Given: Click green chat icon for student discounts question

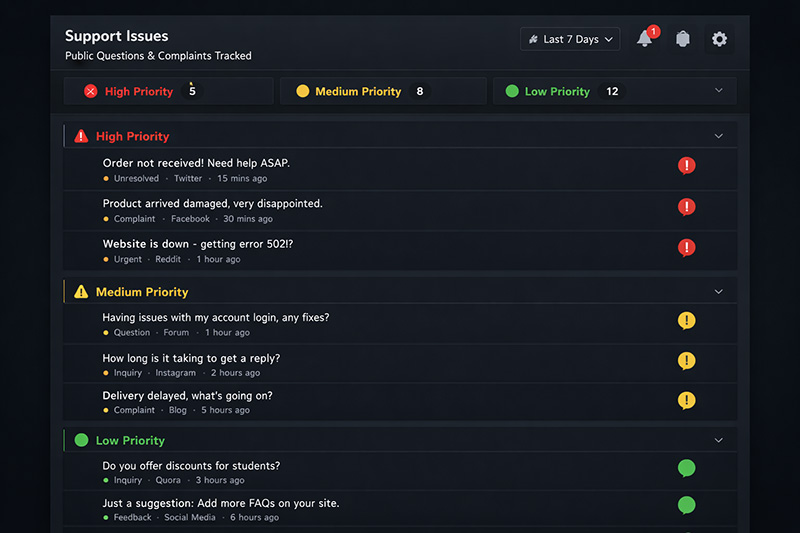Looking at the screenshot, I should (x=686, y=468).
